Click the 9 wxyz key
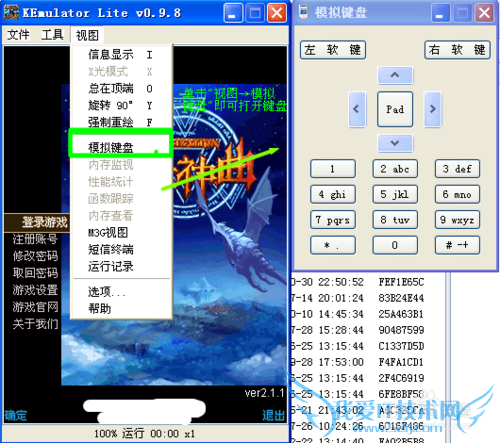Screen dimensions: 500x443 click(457, 220)
